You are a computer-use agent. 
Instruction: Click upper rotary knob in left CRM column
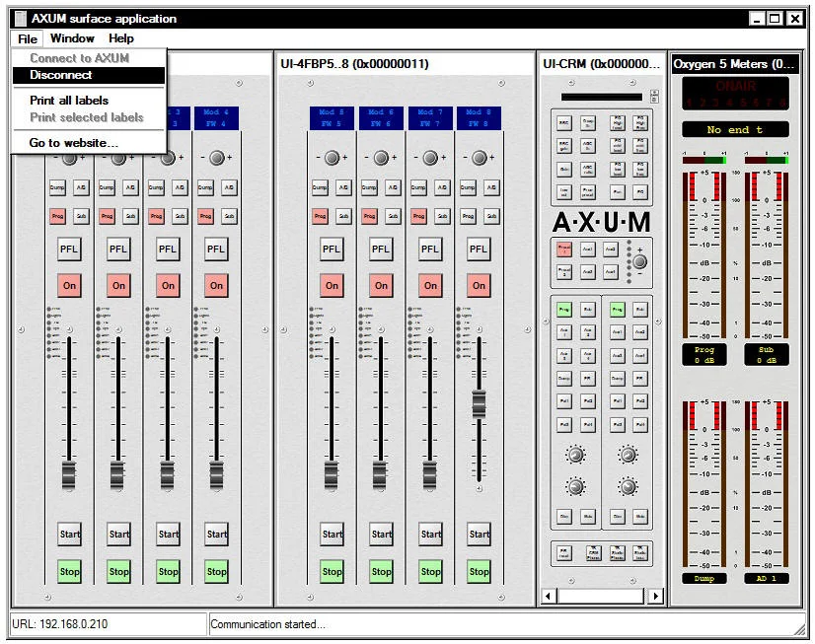point(575,455)
